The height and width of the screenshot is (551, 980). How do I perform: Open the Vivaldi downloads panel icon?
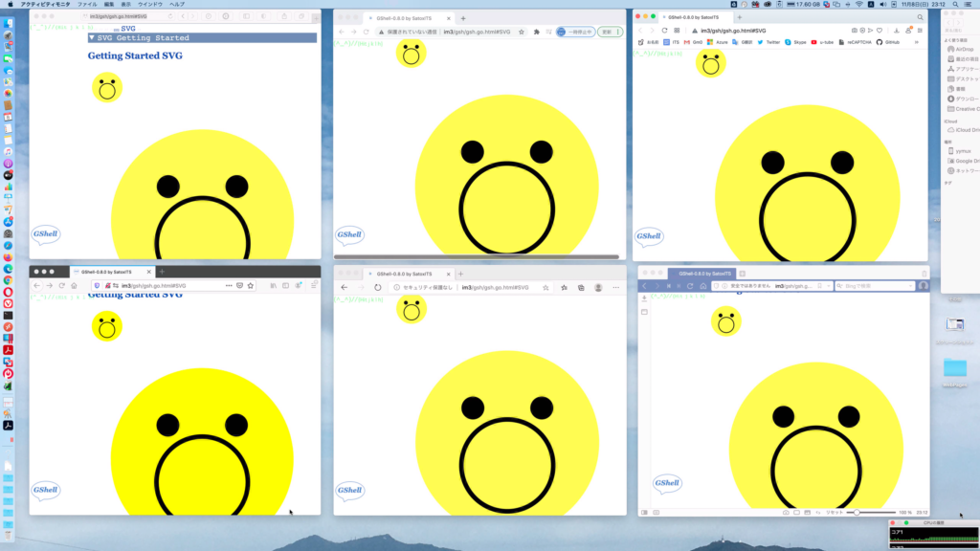[644, 299]
